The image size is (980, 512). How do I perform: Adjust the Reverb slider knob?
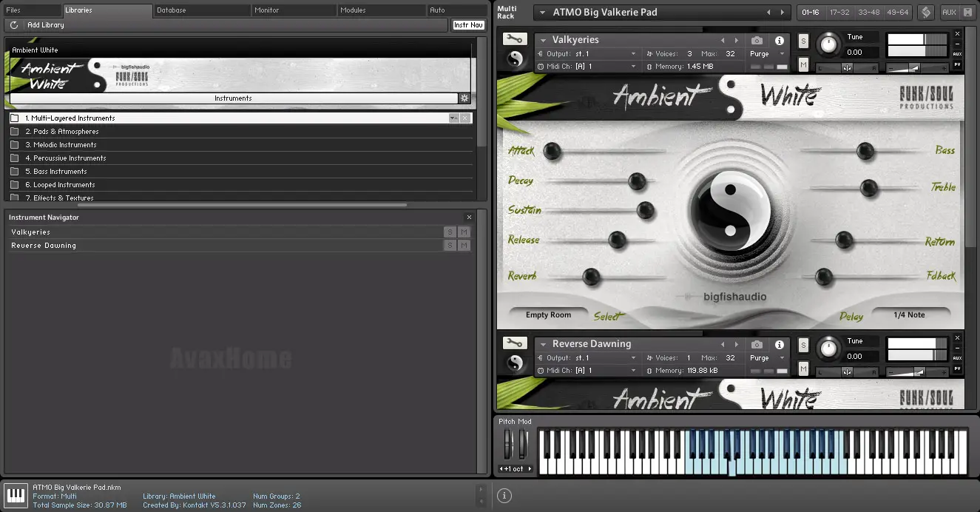591,277
